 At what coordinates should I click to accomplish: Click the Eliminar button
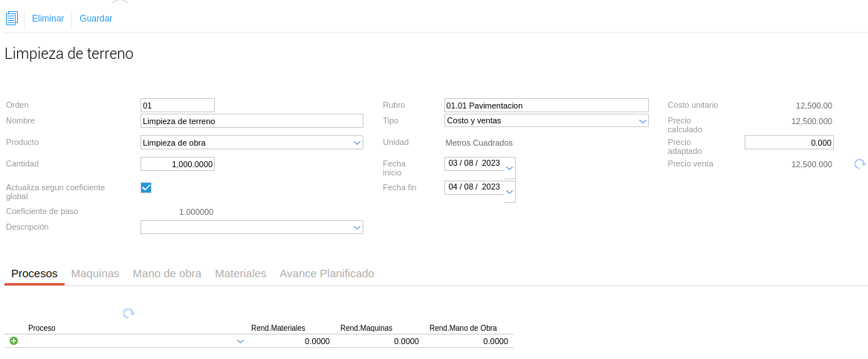48,19
